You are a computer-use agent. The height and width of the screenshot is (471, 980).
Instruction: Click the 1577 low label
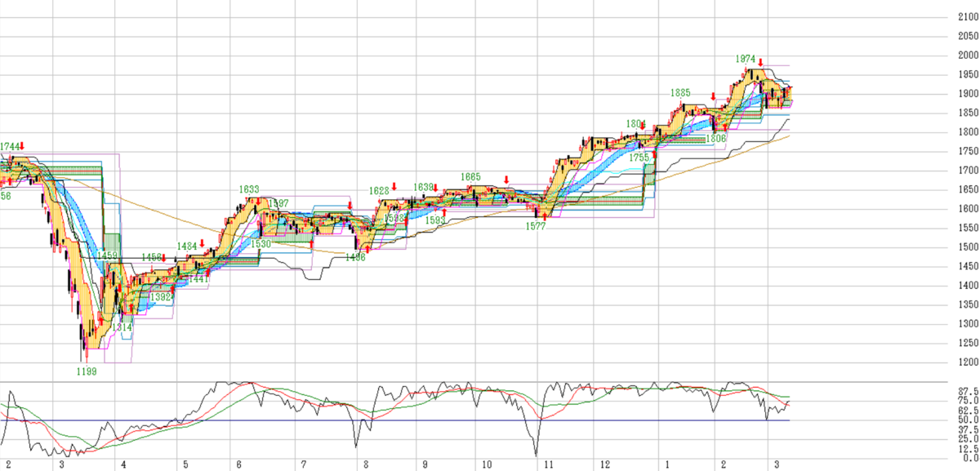click(536, 226)
